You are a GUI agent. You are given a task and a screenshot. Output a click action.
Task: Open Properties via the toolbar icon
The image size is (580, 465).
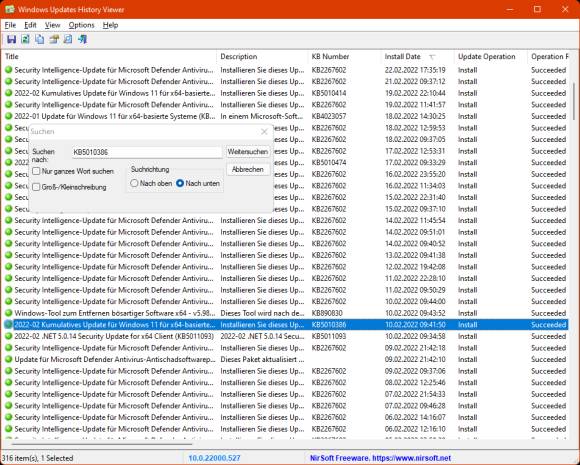click(x=54, y=39)
